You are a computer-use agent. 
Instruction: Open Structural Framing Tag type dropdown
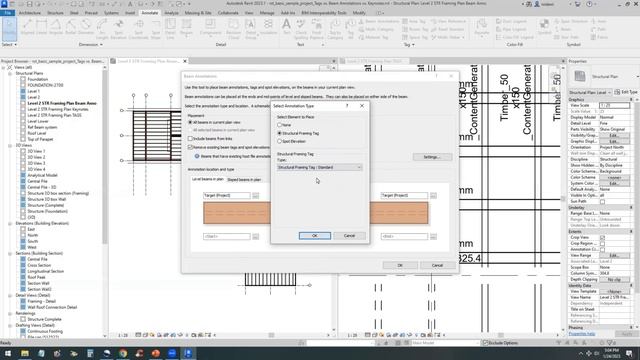coord(319,167)
